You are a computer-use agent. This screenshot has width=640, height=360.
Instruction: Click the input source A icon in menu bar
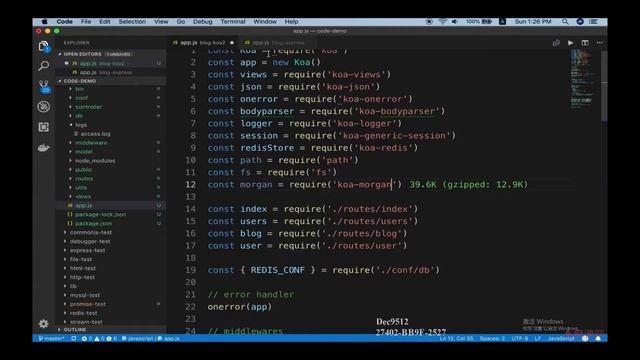(502, 22)
